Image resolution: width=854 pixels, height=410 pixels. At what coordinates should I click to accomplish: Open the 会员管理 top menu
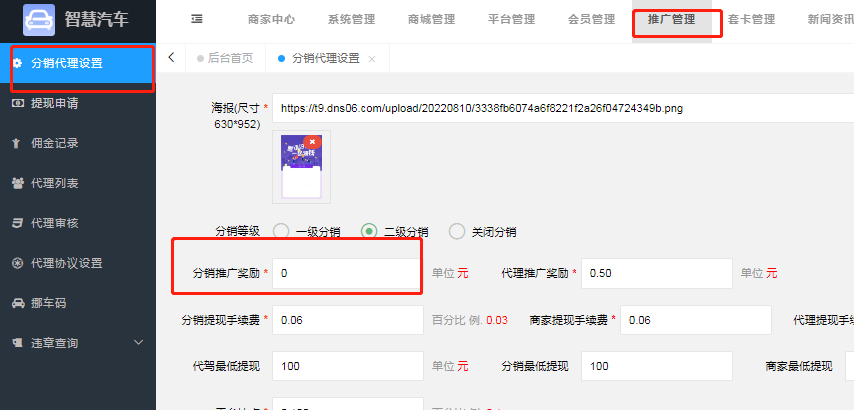click(x=591, y=20)
